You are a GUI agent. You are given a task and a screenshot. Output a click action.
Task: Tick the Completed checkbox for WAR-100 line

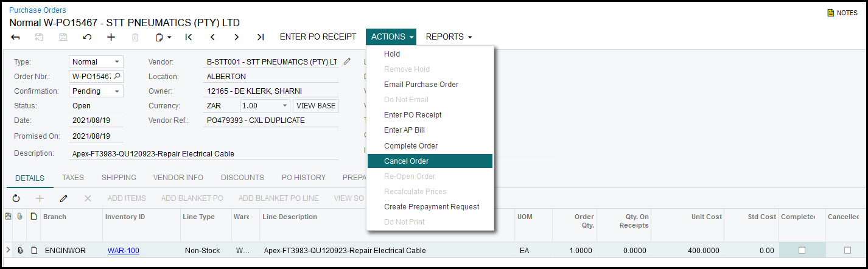click(802, 250)
